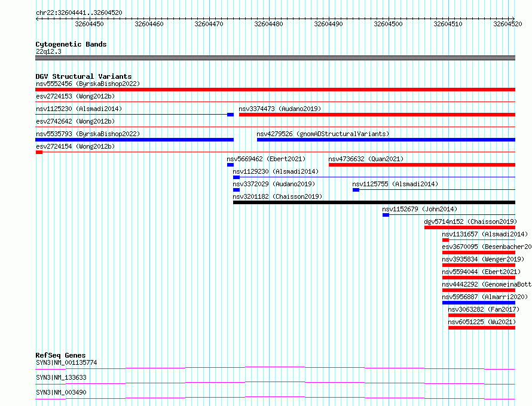Click the small blue block under nsv5669462

[230, 165]
